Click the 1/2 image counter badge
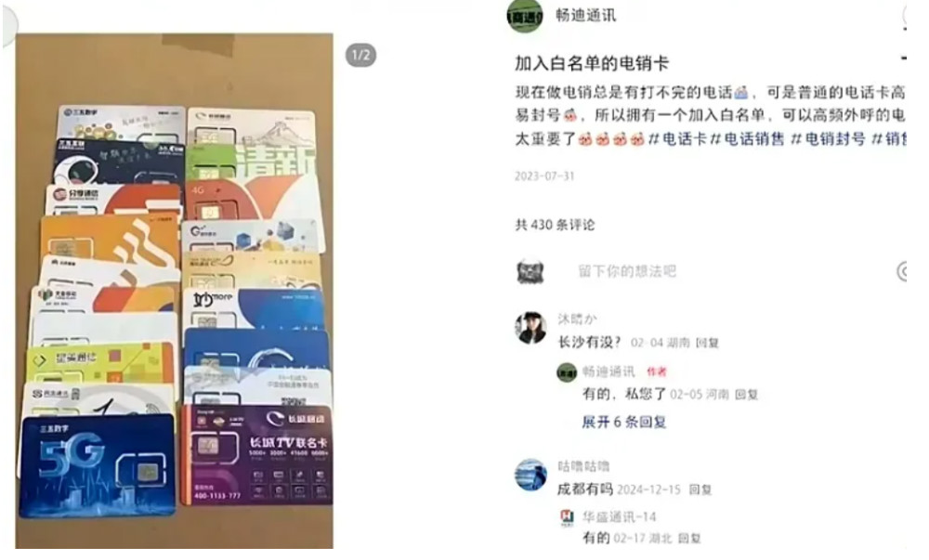929x560 pixels. click(x=360, y=55)
